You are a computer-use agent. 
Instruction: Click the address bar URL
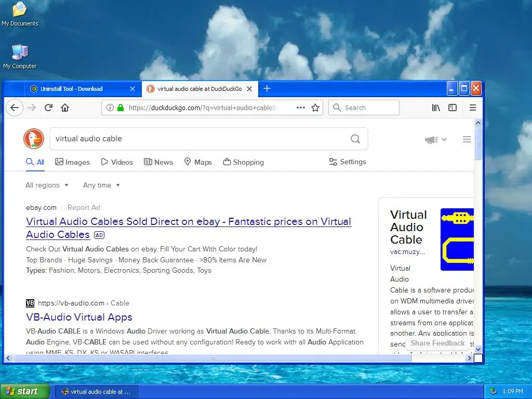click(203, 108)
